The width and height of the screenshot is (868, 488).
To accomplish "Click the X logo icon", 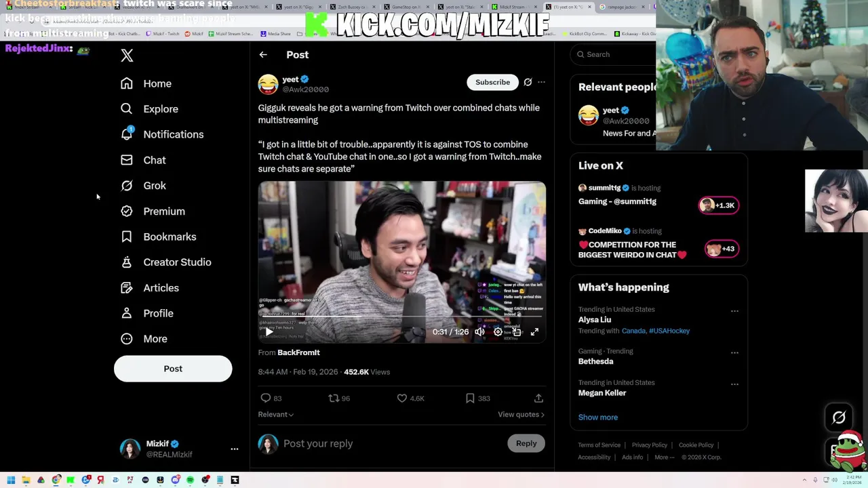I will 127,56.
